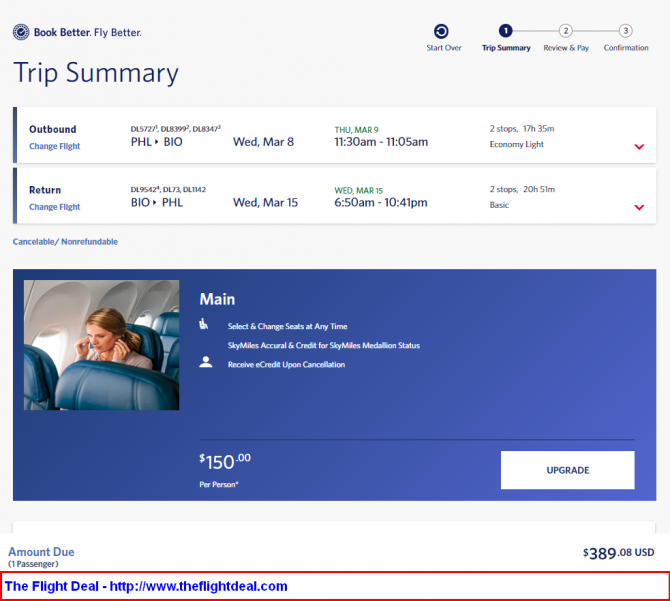Click the Basic fare label on Return
Image resolution: width=670 pixels, height=601 pixels.
[499, 205]
